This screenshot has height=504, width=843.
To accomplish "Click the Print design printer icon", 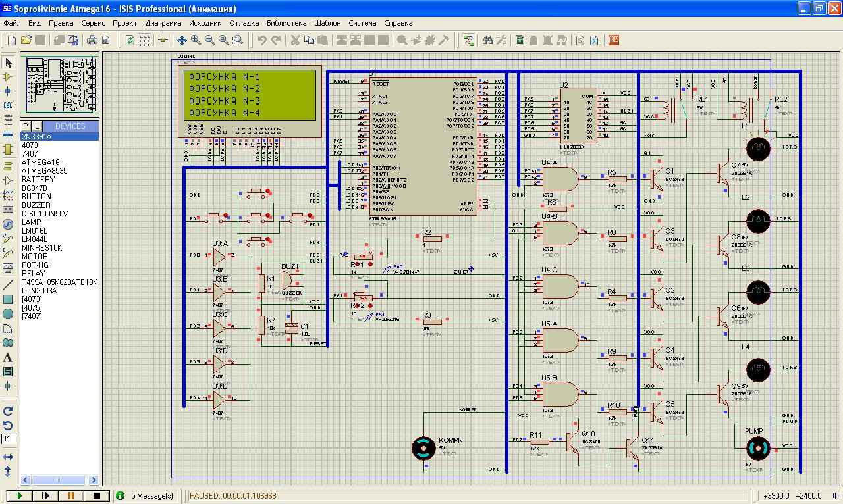I will pyautogui.click(x=92, y=40).
